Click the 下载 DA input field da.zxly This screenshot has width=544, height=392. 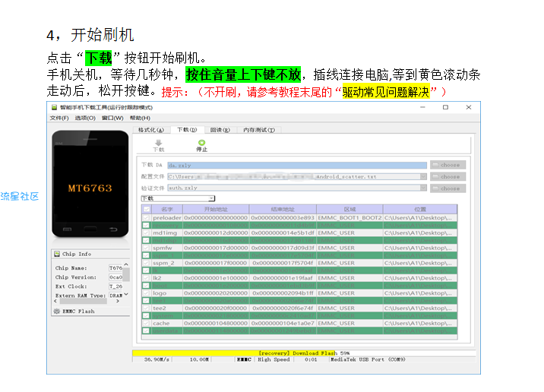[297, 166]
